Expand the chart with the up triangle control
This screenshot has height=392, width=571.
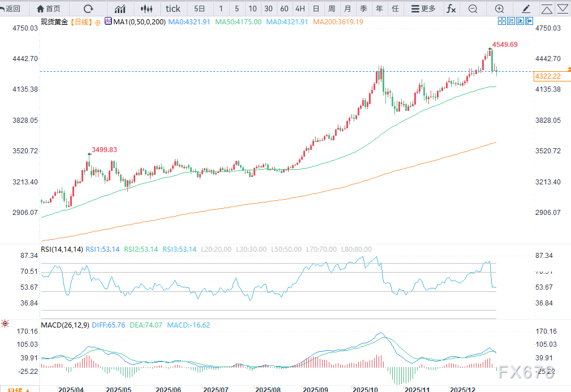click(x=547, y=8)
